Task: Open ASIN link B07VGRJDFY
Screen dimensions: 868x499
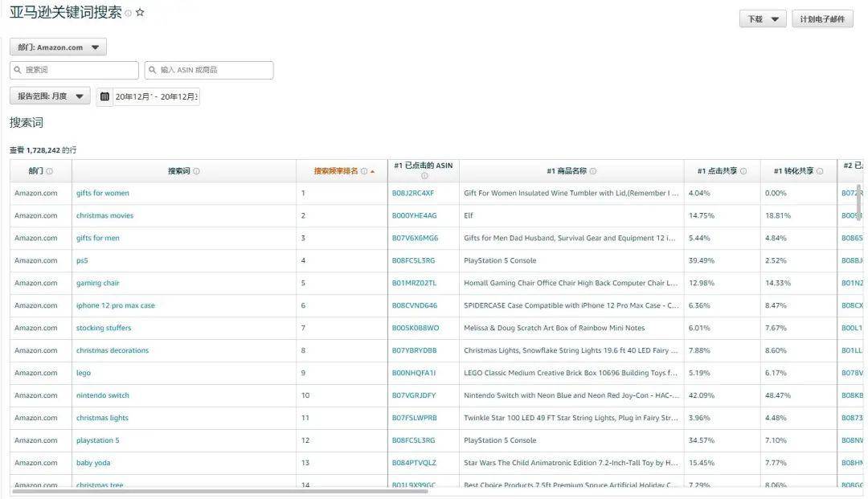Action: pyautogui.click(x=414, y=395)
